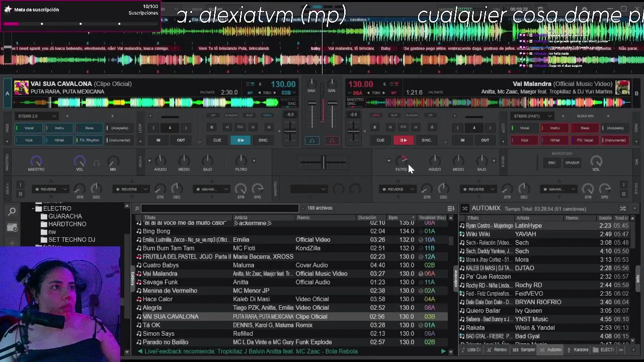Open the browser search magnifier icon in sidebar
The height and width of the screenshot is (362, 644).
coord(12,212)
